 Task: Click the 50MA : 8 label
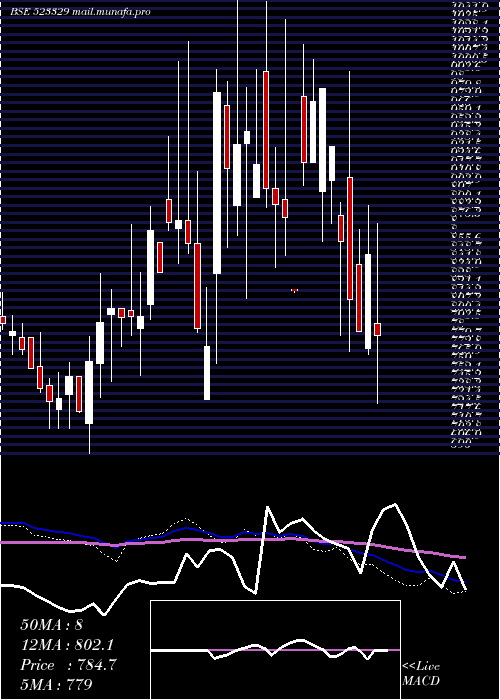click(51, 625)
